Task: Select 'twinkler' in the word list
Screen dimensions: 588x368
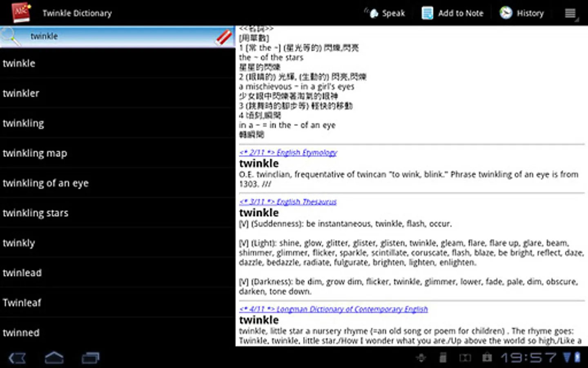Action: tap(117, 93)
